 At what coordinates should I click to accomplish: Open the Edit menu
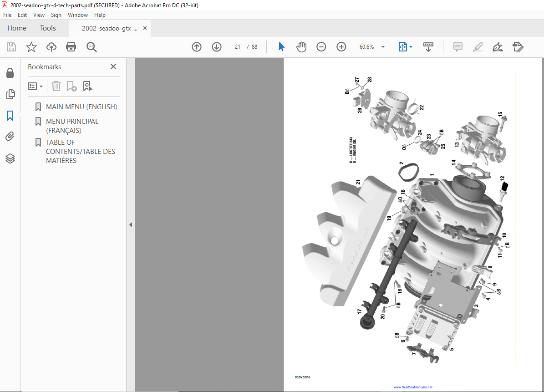coord(22,15)
